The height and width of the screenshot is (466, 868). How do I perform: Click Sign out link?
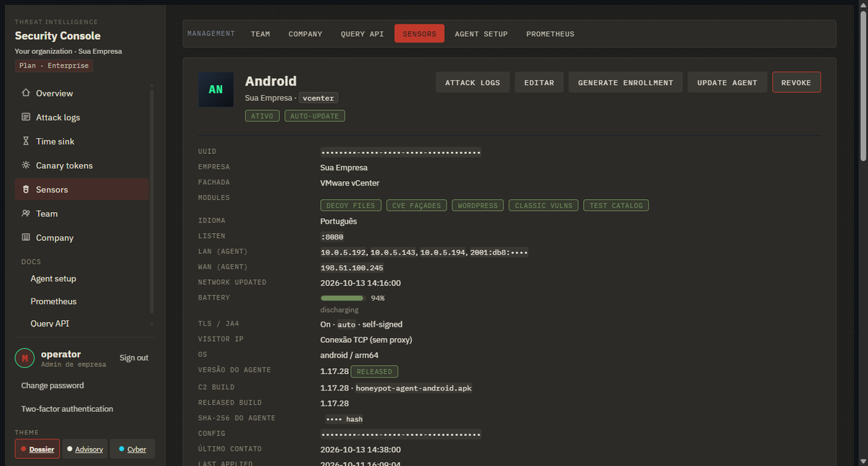click(x=134, y=358)
